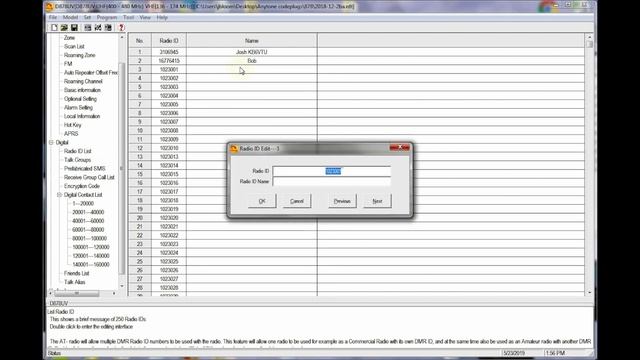Select Talk Alias in the tree
The image size is (640, 360).
click(x=75, y=282)
